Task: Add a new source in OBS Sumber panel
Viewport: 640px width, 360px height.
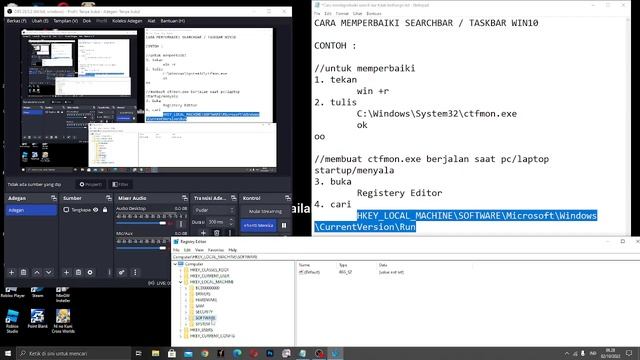Action: (x=67, y=272)
